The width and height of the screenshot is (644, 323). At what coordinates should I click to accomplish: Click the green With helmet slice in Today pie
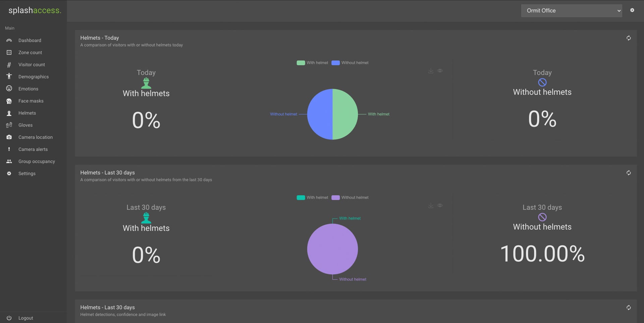tap(345, 114)
